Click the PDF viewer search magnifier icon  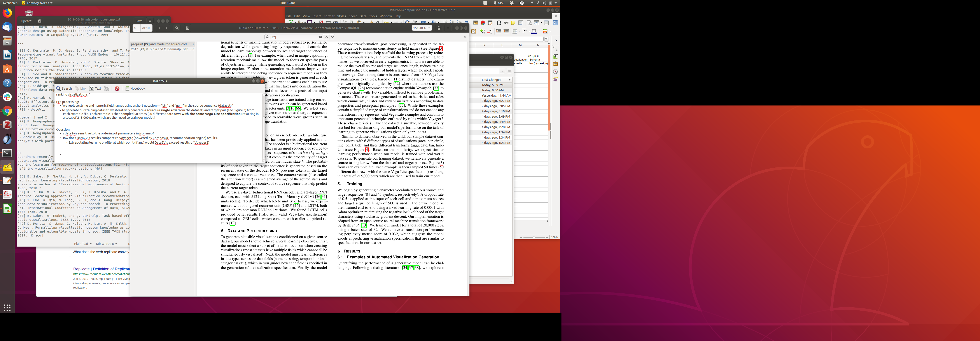click(177, 28)
